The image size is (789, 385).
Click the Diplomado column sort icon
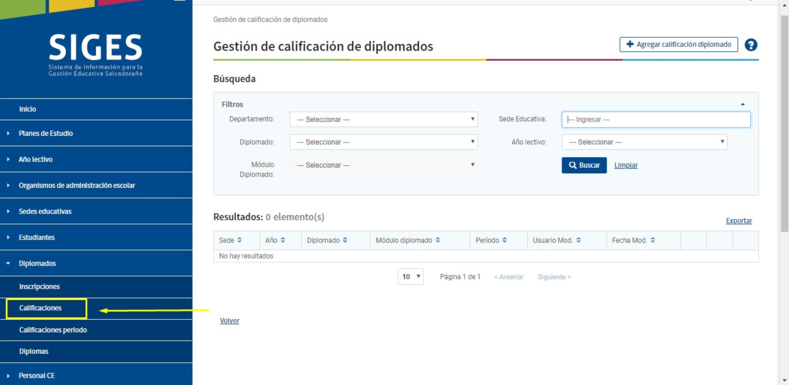(345, 241)
